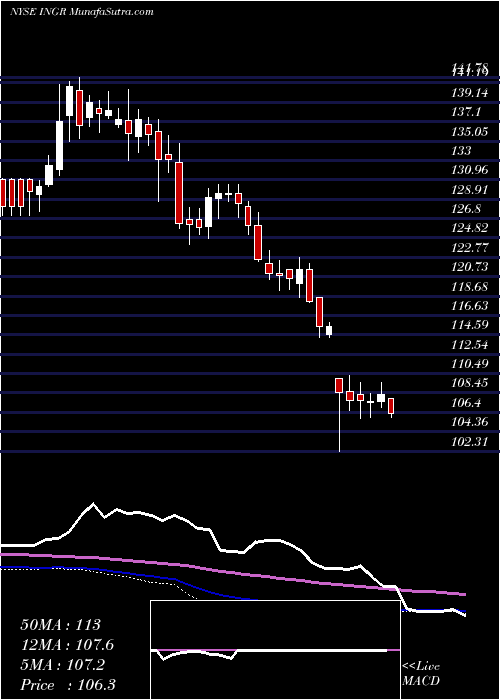Viewport: 500px width, 700px height.
Task: Click the 104.36 price axis label
Action: tap(469, 422)
